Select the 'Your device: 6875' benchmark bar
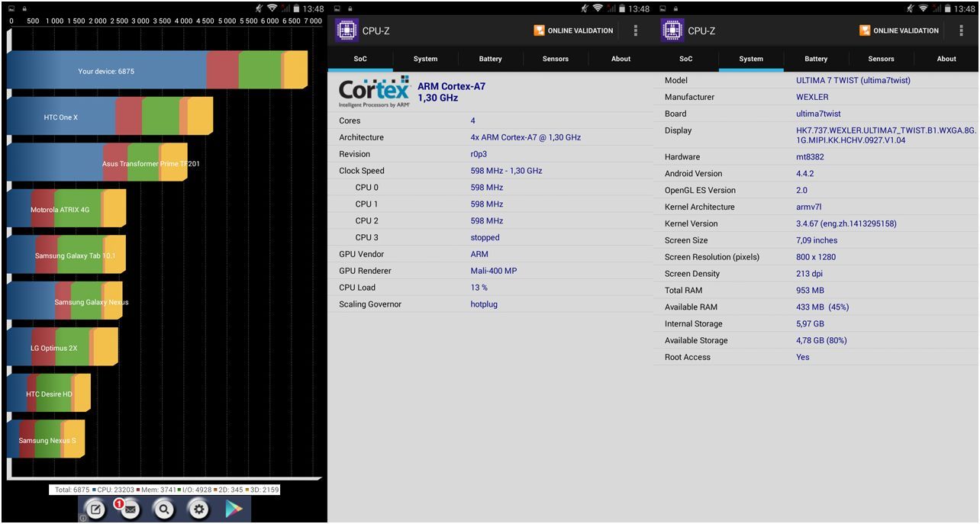The width and height of the screenshot is (980, 524). pos(156,71)
